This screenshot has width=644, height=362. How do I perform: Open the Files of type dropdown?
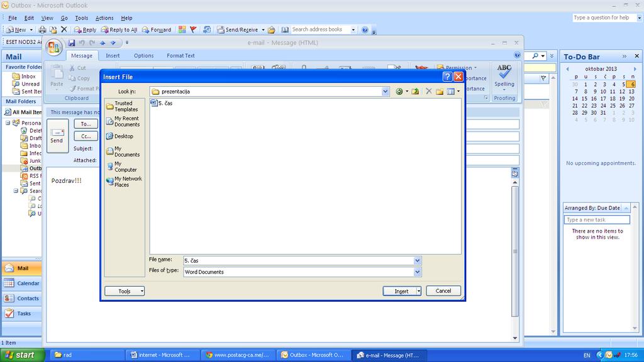point(418,271)
